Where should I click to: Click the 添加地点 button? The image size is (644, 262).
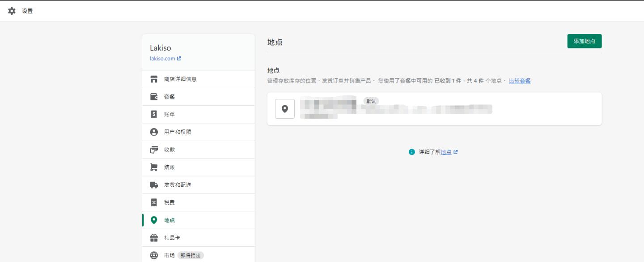coord(584,41)
